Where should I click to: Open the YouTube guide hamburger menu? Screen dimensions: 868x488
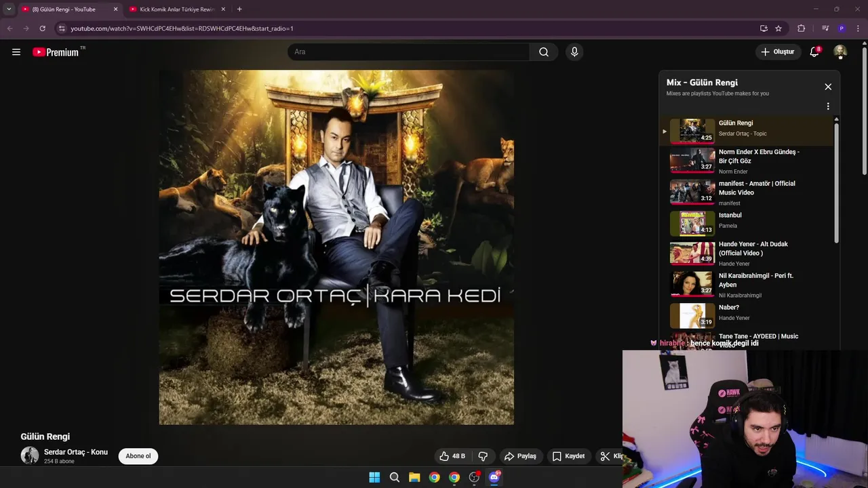(16, 52)
